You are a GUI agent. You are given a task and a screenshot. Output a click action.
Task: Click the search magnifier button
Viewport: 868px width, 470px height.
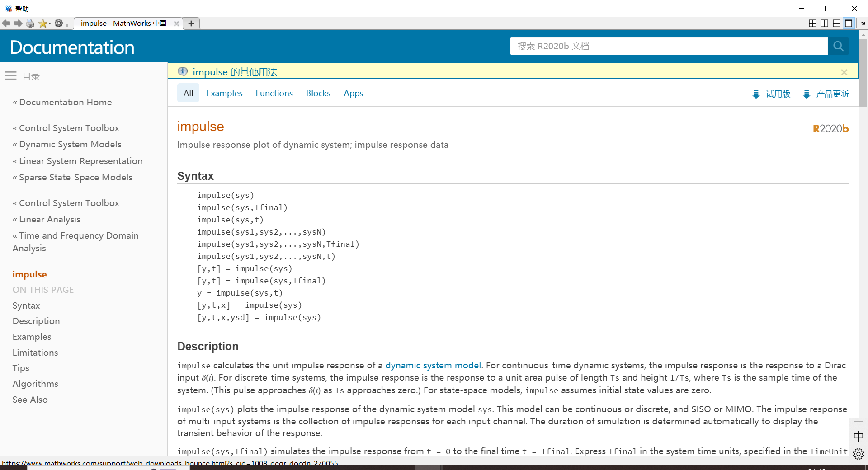pos(838,46)
